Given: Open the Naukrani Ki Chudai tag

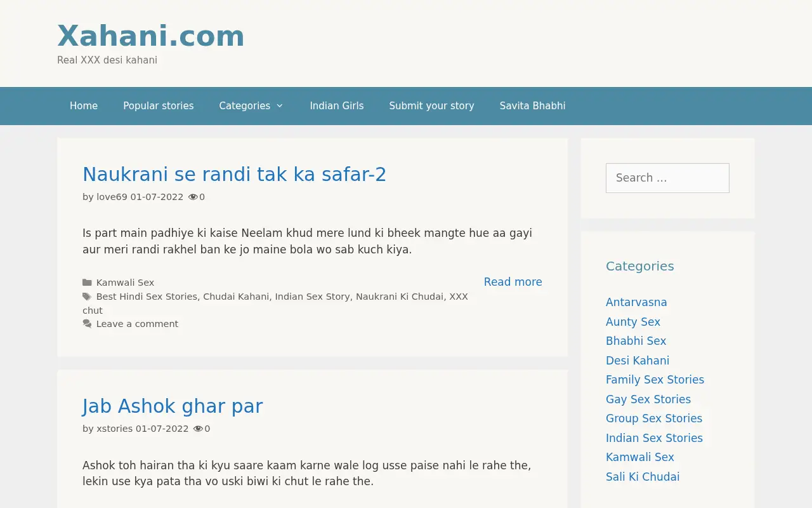Looking at the screenshot, I should click(400, 297).
